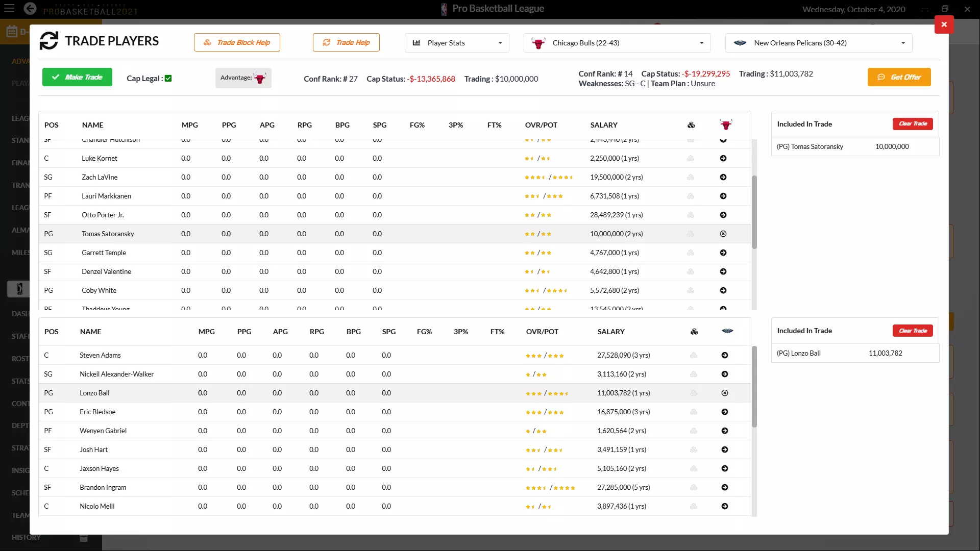980x551 pixels.
Task: Expand the New Orleans Pelicans team dropdown
Action: (x=818, y=43)
